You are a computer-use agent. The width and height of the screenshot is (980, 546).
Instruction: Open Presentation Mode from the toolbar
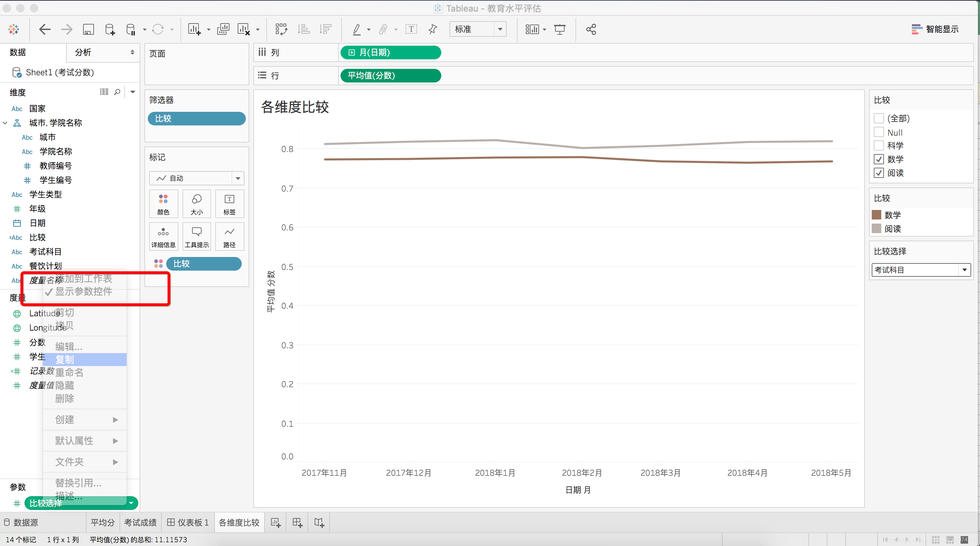tap(559, 29)
